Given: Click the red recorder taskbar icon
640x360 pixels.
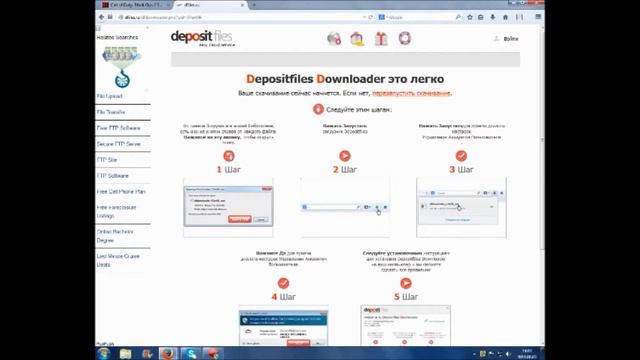Looking at the screenshot, I should (212, 353).
